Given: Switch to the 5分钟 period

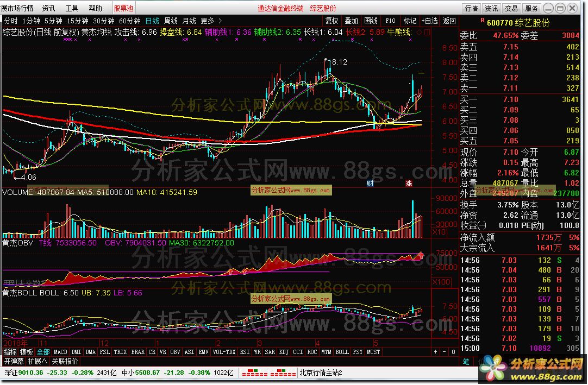Looking at the screenshot, I should pyautogui.click(x=53, y=21).
